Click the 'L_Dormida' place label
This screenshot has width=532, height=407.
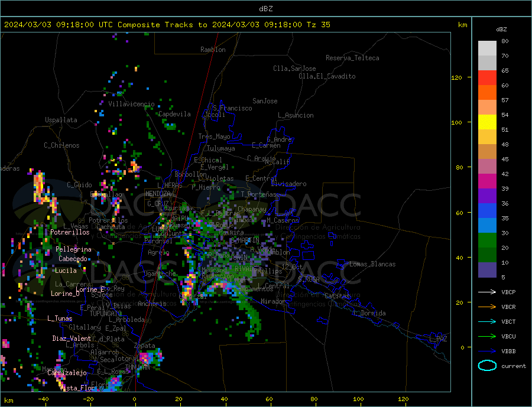370,313
